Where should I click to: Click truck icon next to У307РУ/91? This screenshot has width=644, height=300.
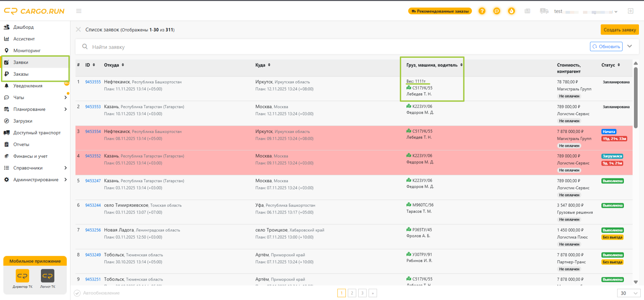(x=409, y=254)
